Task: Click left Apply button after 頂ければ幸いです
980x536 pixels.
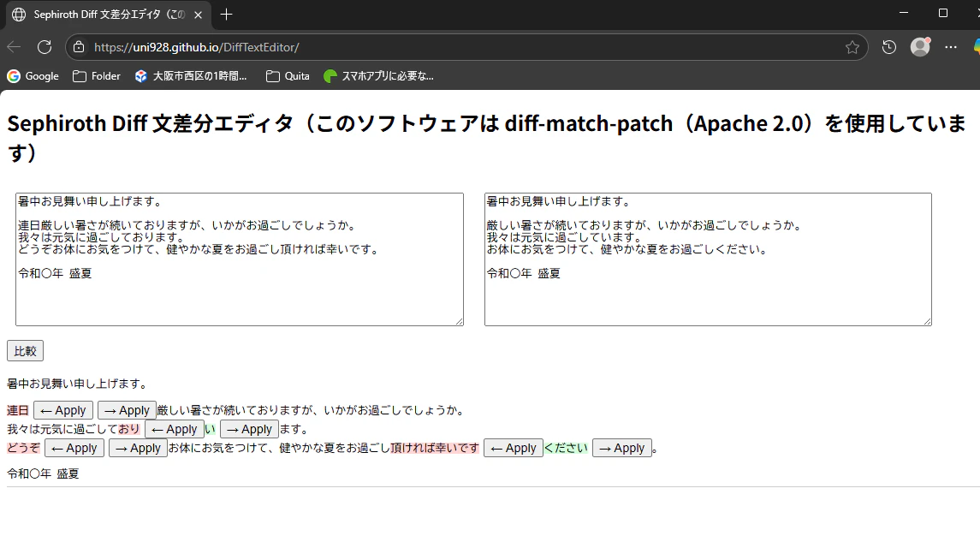Action: click(x=514, y=448)
